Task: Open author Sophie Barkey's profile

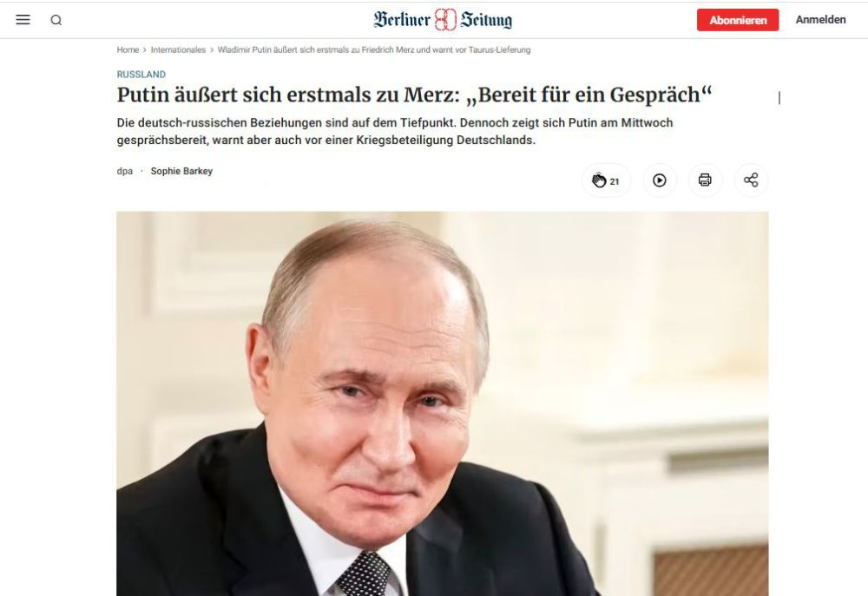Action: pyautogui.click(x=181, y=171)
